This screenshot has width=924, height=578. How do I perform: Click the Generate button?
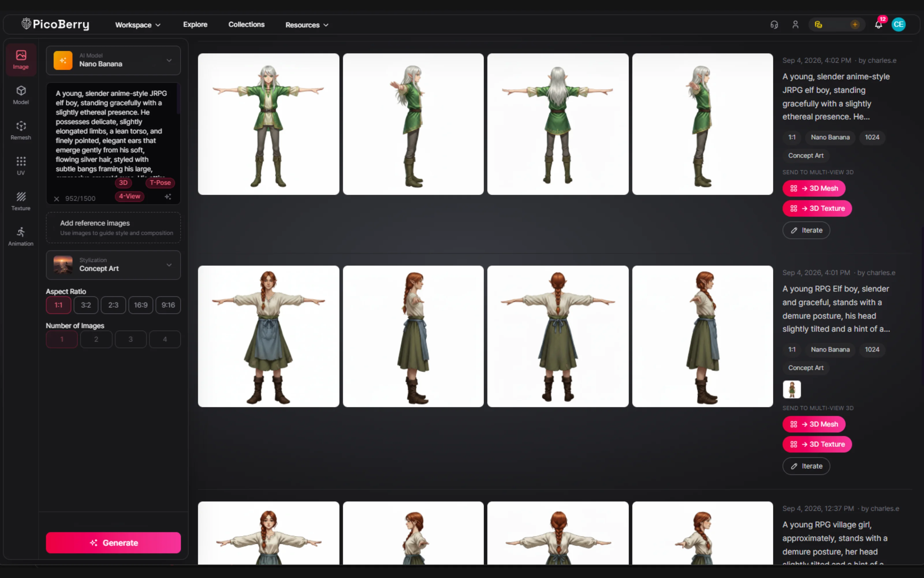pos(113,543)
